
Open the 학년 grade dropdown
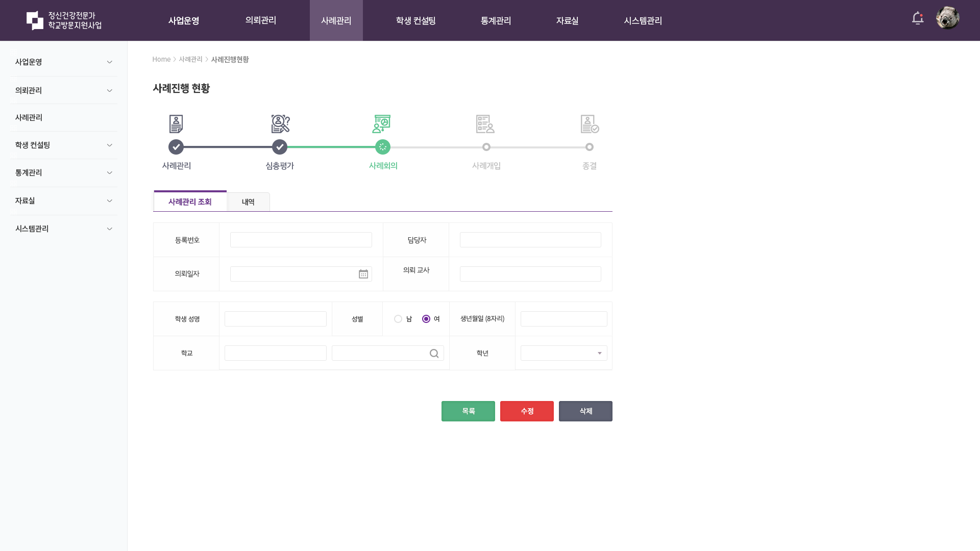click(563, 353)
